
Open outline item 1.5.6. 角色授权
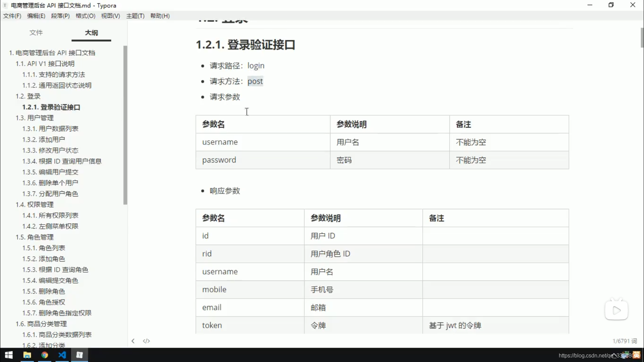pyautogui.click(x=44, y=302)
